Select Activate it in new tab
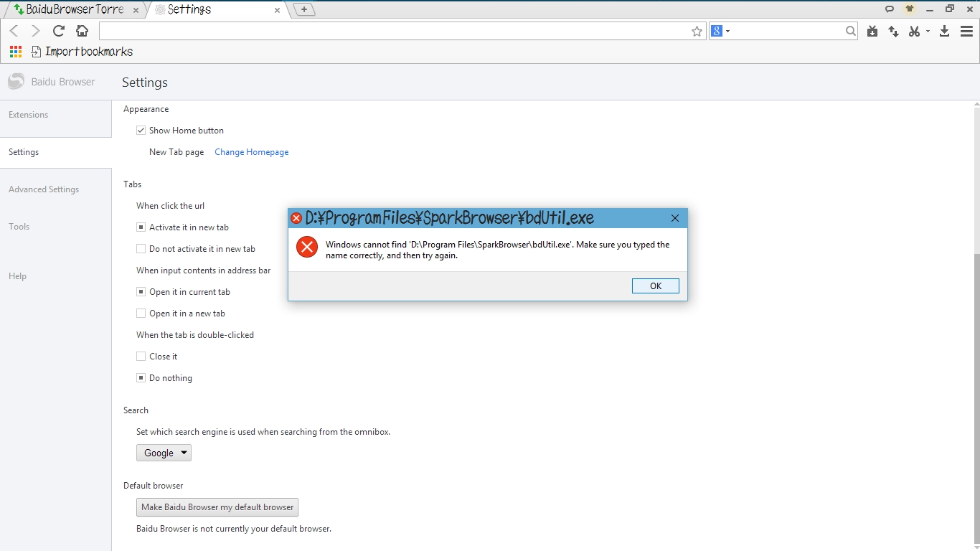 141,227
